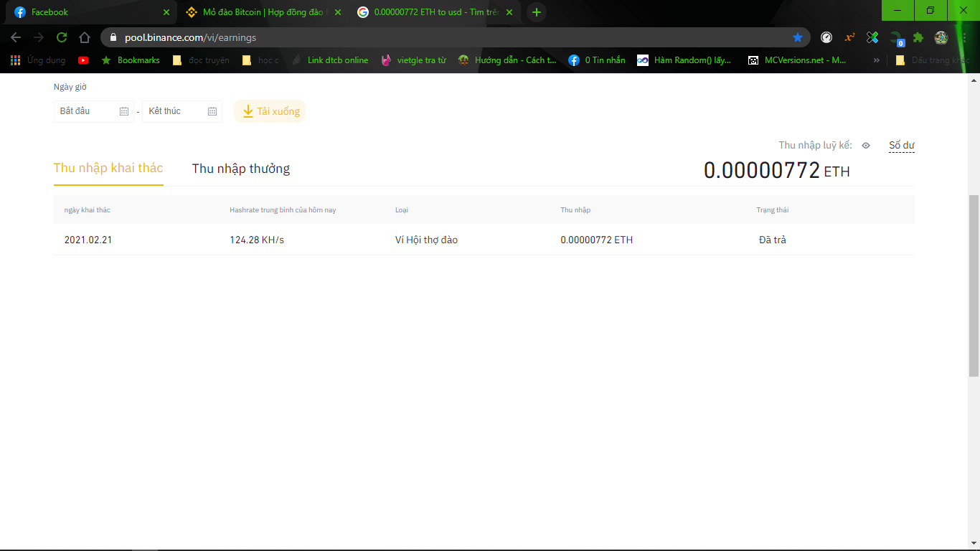
Task: Open the Dấu trang khác bookmarks folder
Action: tap(933, 60)
